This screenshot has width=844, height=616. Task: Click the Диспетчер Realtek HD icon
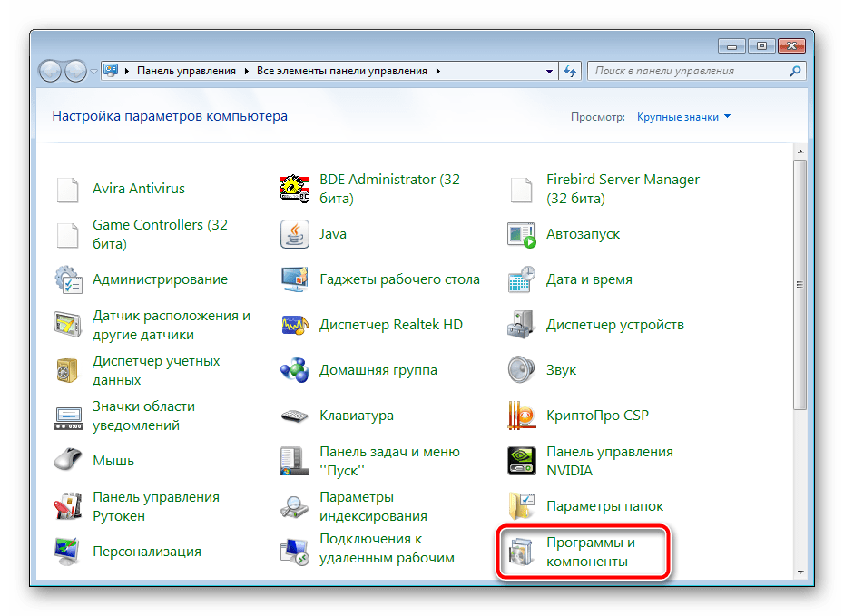pos(295,325)
